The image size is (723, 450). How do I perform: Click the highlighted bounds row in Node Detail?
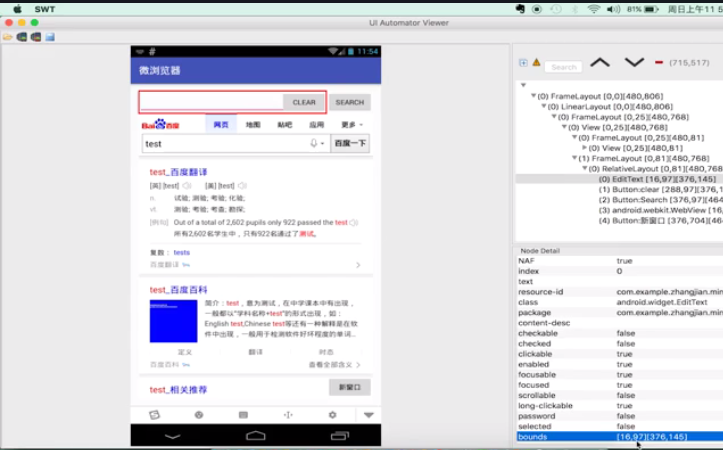pyautogui.click(x=620, y=437)
